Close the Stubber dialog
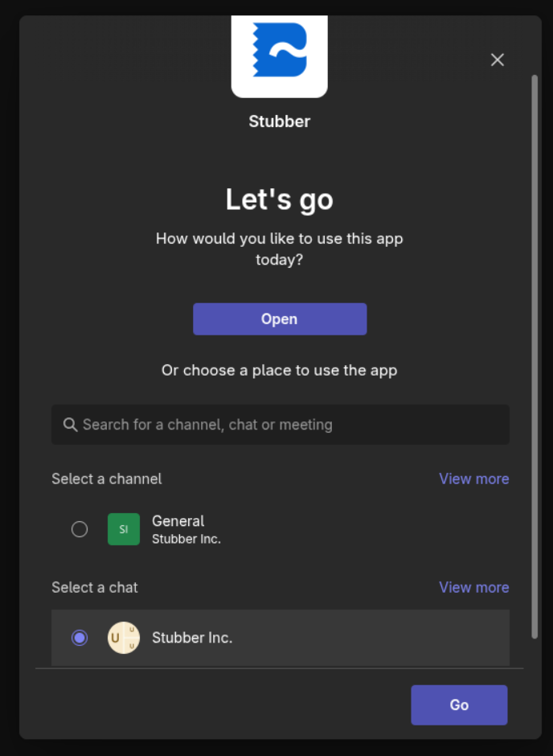Screen dimensions: 553x756 [498, 60]
